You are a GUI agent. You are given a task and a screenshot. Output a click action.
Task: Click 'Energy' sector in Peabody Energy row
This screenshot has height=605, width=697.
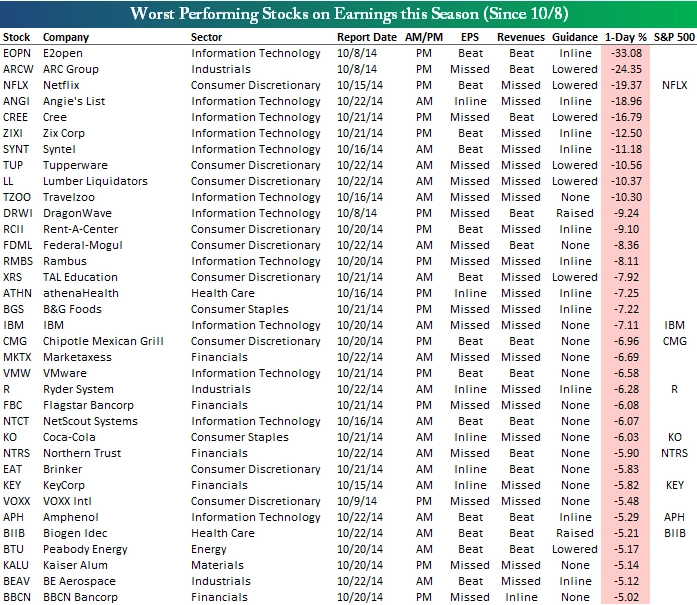[208, 549]
